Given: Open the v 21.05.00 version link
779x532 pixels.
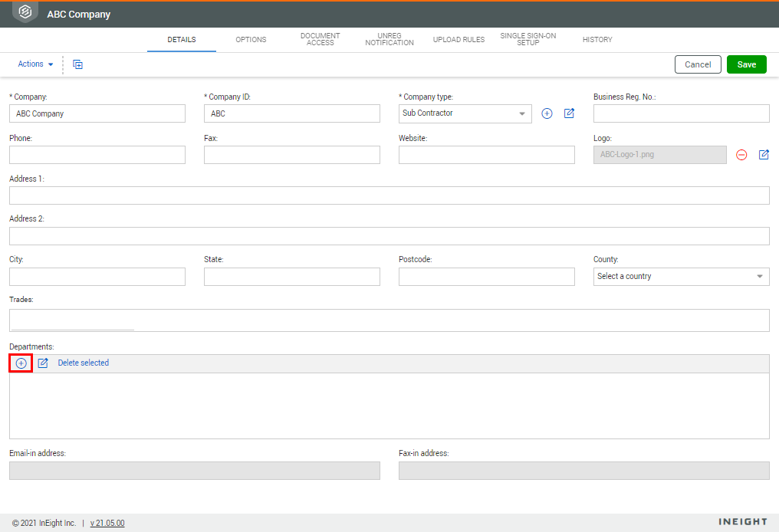Looking at the screenshot, I should click(x=107, y=523).
